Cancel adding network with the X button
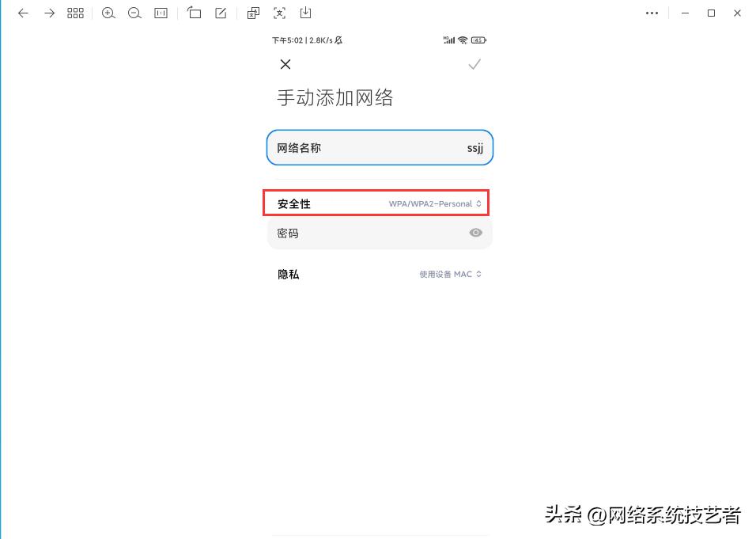Screen dimensions: 756x539 tap(285, 64)
